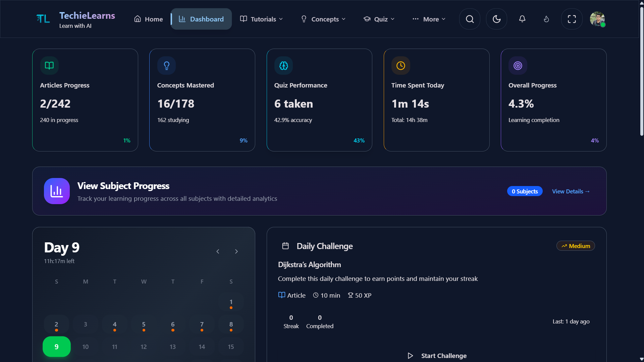Switch to the Dashboard tab
Image resolution: width=644 pixels, height=362 pixels.
[x=201, y=19]
